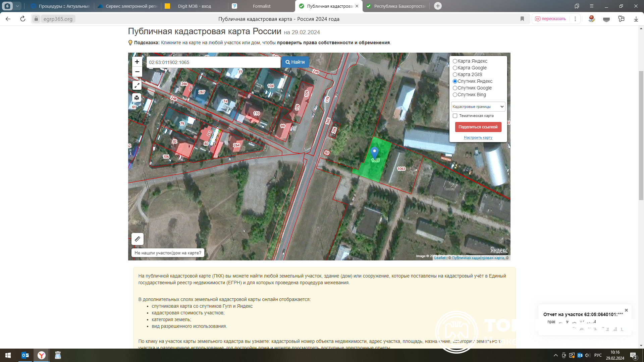This screenshot has height=362, width=644.
Task: Click the Найти search button
Action: pos(295,62)
